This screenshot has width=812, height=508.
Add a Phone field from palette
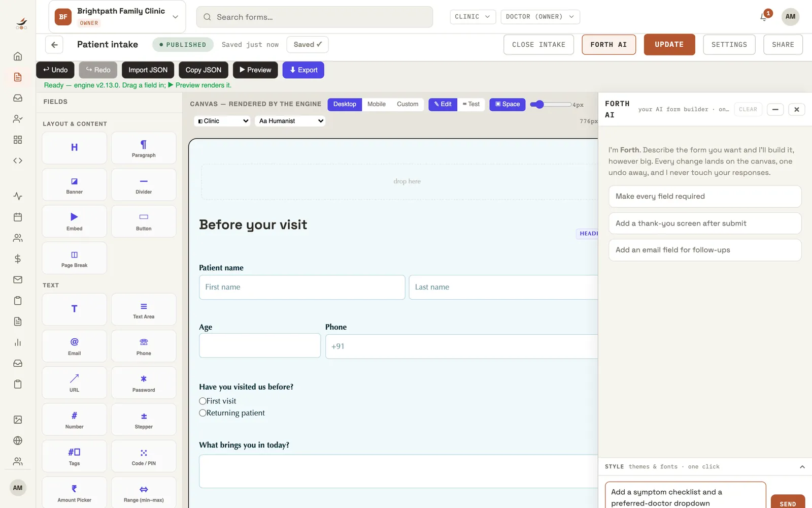click(144, 346)
